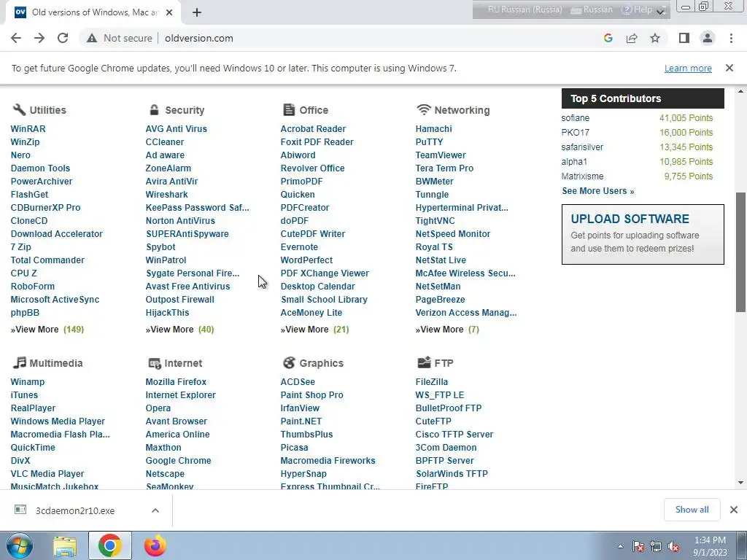Image resolution: width=747 pixels, height=560 pixels.
Task: Open a new browser tab
Action: point(197,12)
